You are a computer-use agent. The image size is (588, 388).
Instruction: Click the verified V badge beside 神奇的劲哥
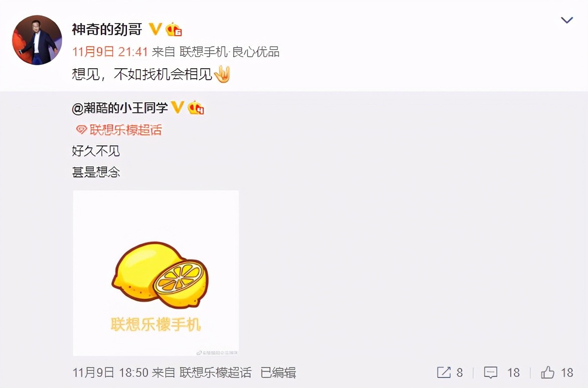point(155,29)
